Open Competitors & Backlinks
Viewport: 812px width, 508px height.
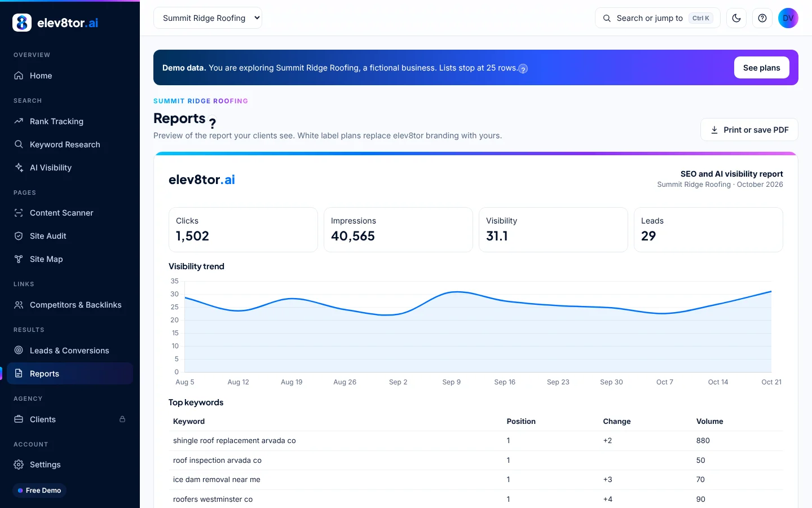point(70,305)
